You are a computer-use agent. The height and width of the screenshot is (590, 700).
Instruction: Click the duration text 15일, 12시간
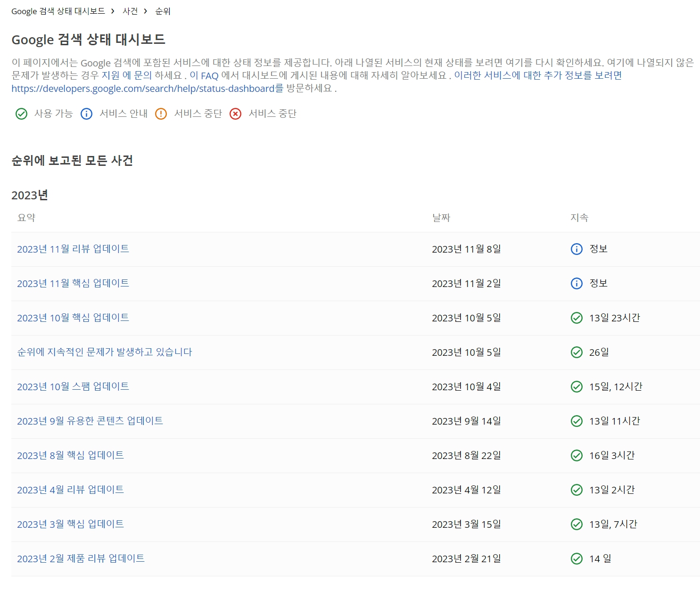tap(616, 387)
